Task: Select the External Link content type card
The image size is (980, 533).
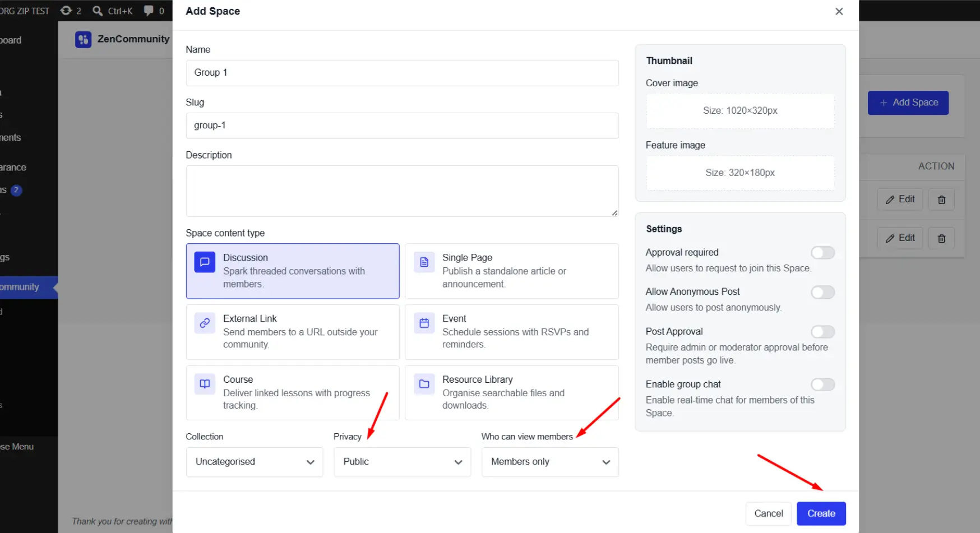Action: tap(293, 332)
